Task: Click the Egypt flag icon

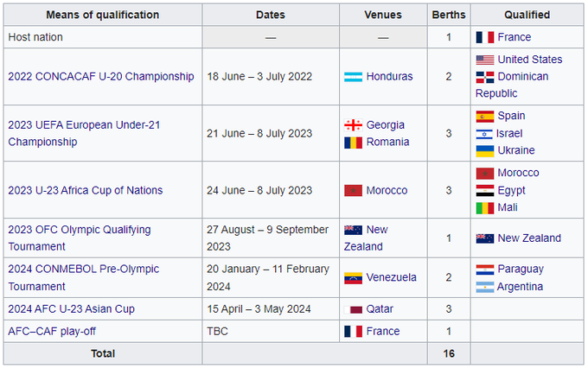Action: (483, 190)
